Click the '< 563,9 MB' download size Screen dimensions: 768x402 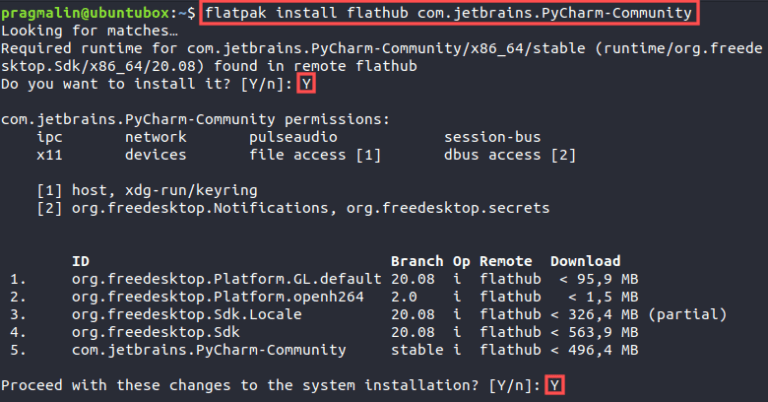(594, 332)
